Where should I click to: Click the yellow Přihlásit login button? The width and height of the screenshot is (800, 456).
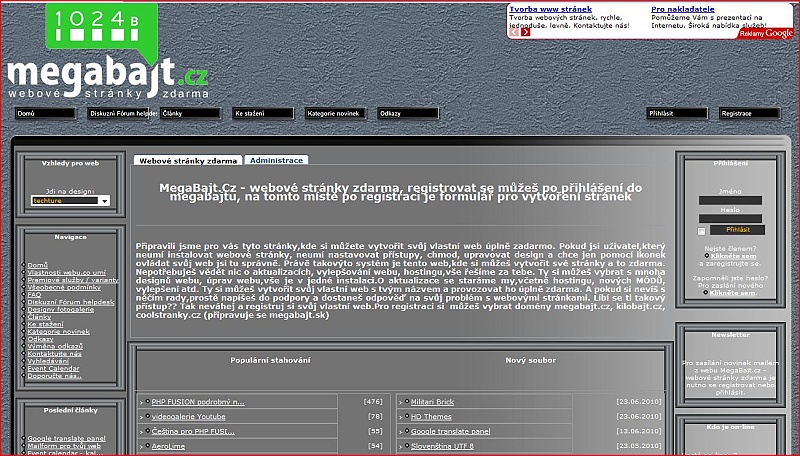[x=737, y=230]
